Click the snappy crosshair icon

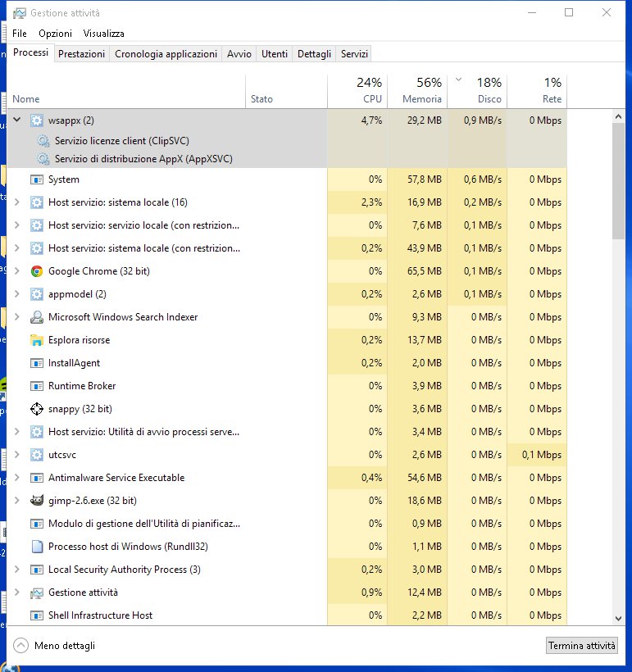pos(37,409)
